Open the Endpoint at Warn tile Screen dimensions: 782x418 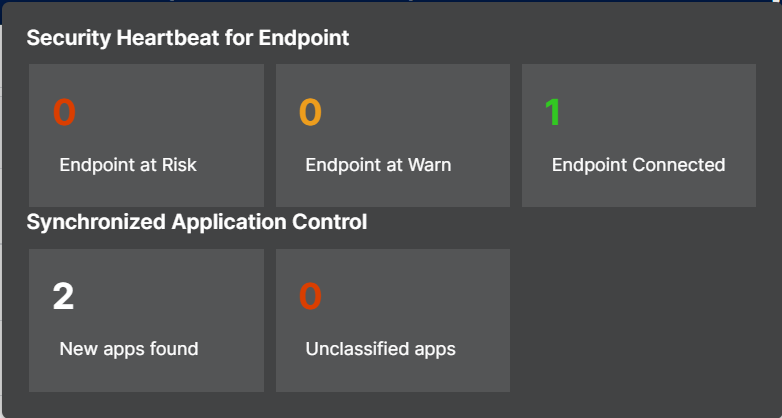(392, 135)
